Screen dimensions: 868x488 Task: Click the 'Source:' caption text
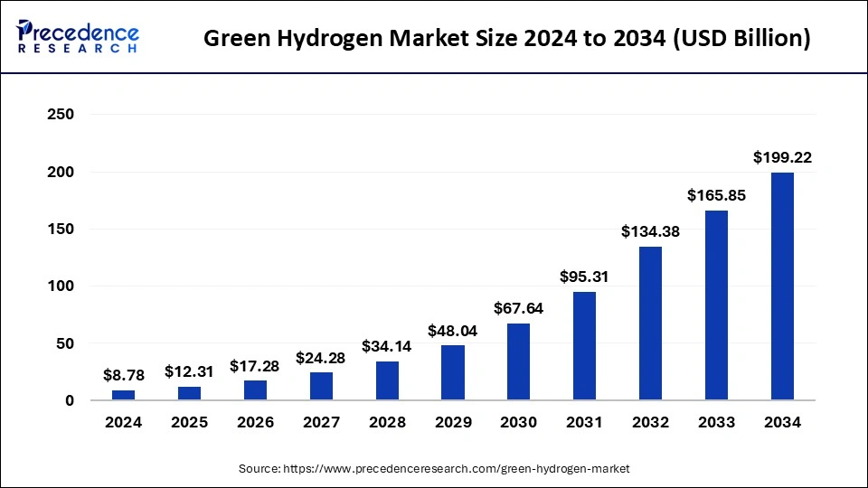pyautogui.click(x=259, y=469)
